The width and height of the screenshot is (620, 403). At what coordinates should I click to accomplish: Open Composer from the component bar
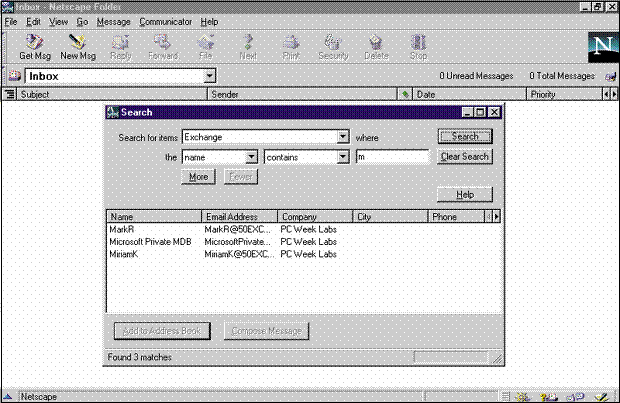tap(602, 397)
